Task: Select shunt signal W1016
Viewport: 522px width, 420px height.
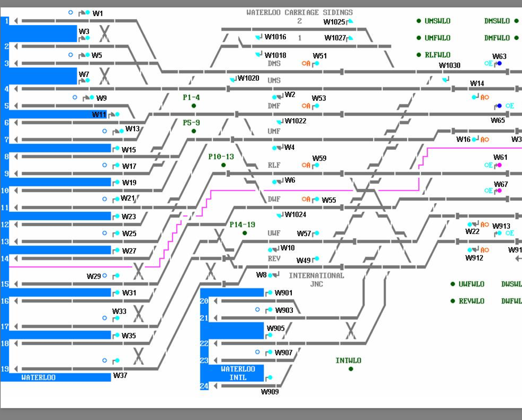Action: click(259, 37)
